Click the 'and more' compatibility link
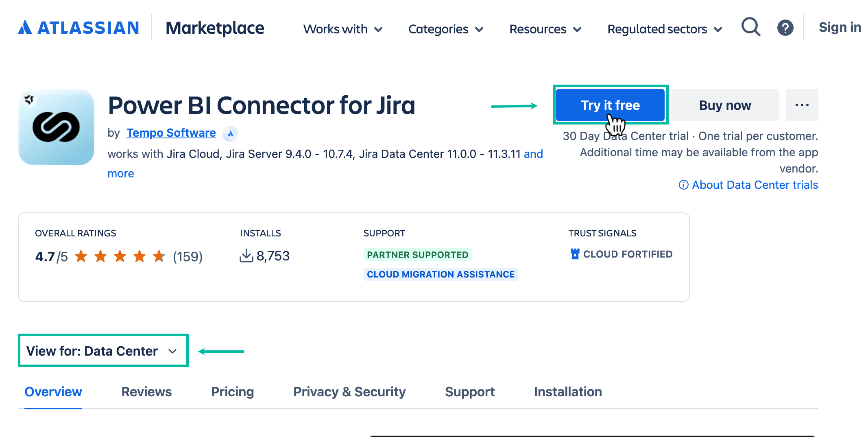Screen dimensions: 868x437 point(533,154)
